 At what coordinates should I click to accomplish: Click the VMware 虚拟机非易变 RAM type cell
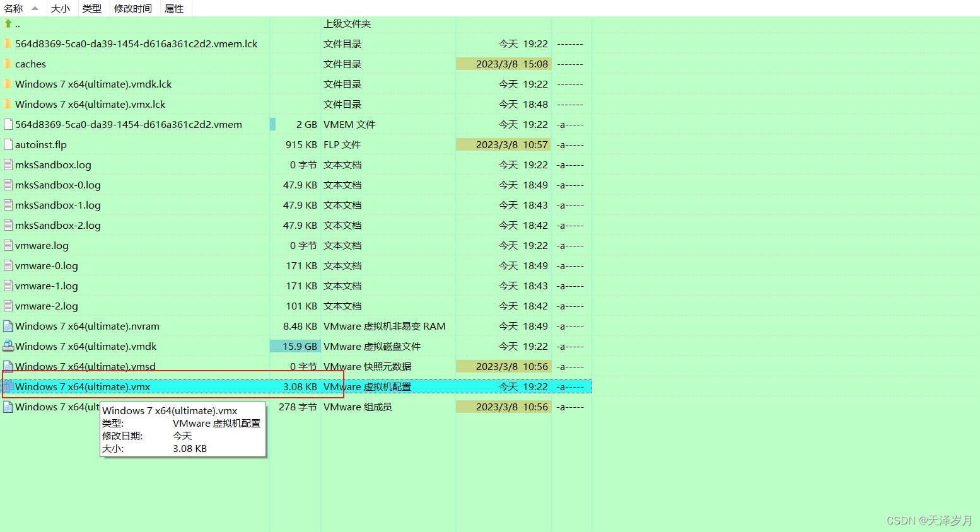(x=385, y=326)
